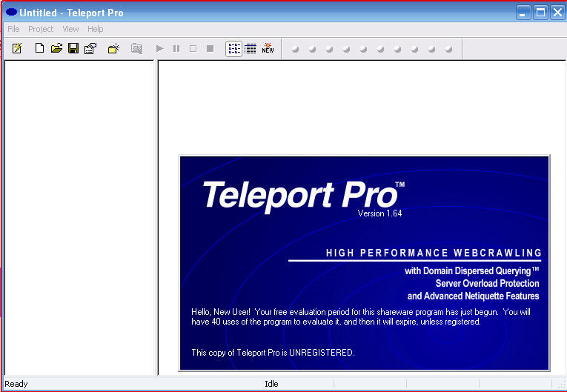
Task: Save the project with floppy disk icon
Action: [73, 48]
